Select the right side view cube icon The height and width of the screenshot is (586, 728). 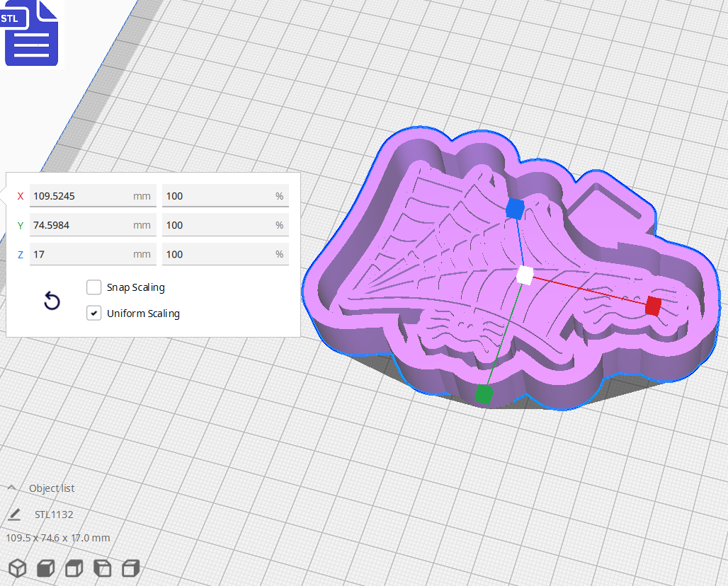(130, 568)
